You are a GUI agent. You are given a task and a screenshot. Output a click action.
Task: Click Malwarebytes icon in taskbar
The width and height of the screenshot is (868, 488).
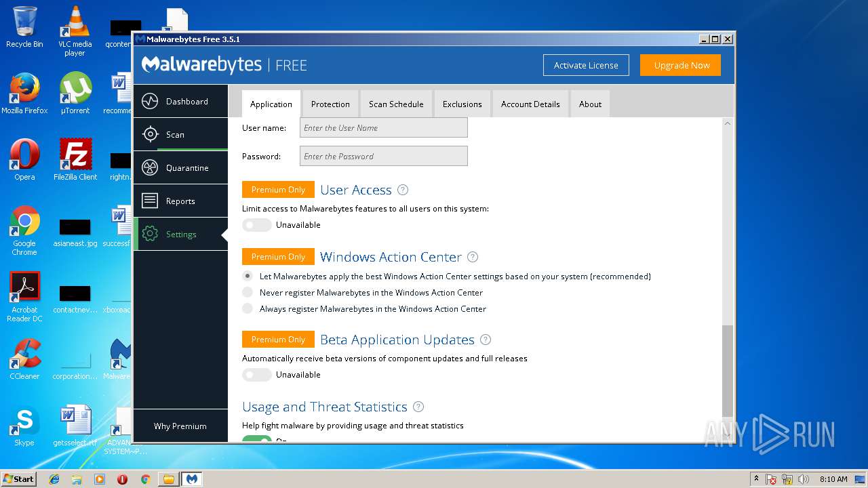click(x=192, y=479)
